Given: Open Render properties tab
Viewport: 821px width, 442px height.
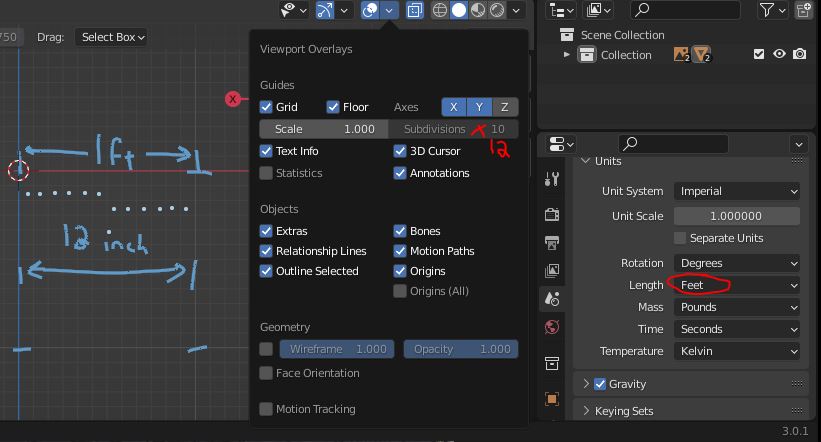Looking at the screenshot, I should pos(552,214).
